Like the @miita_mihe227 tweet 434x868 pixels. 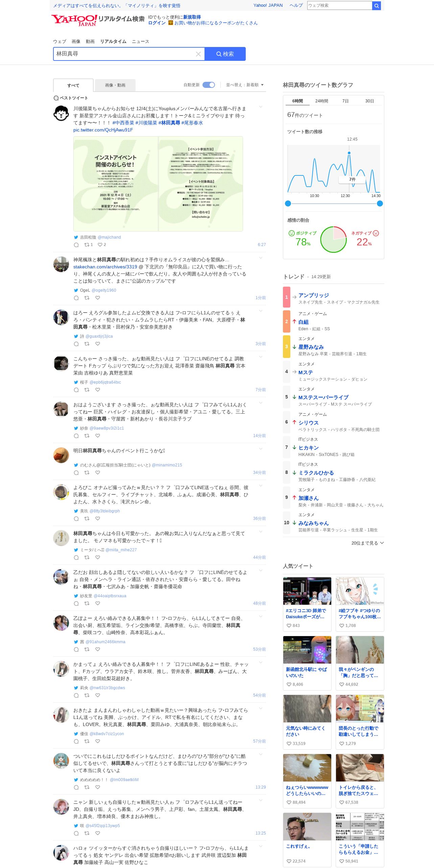point(98,557)
